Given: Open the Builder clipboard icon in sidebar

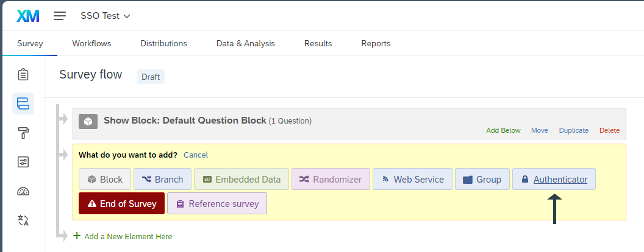Looking at the screenshot, I should 23,74.
